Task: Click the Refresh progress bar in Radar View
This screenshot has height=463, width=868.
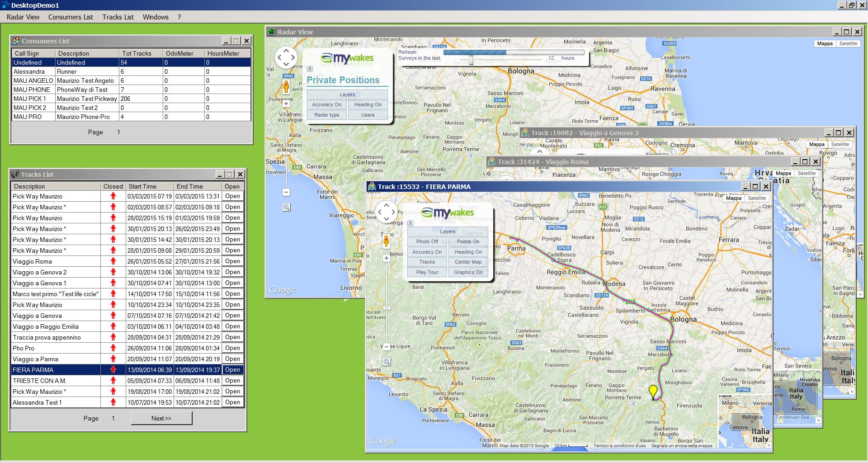Action: click(x=514, y=52)
